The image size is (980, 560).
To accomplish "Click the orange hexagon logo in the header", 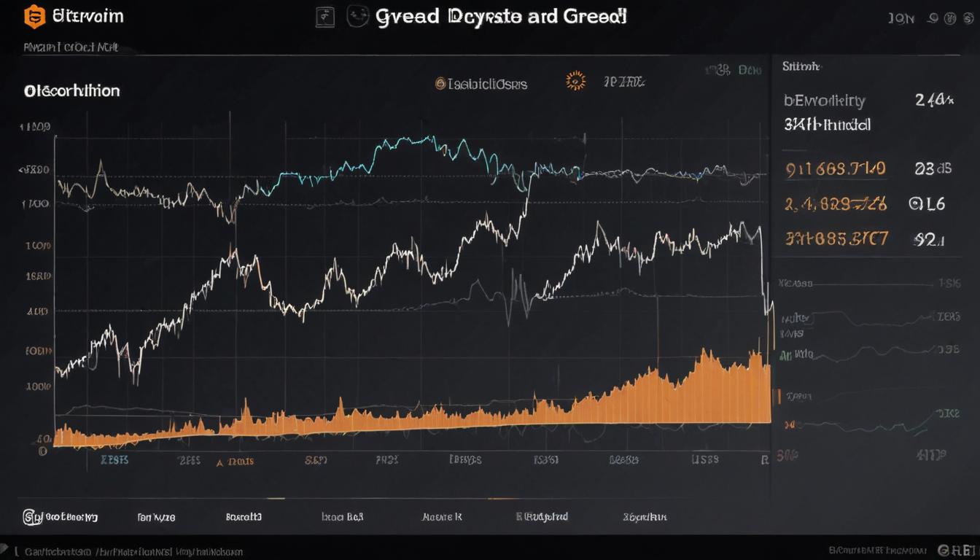I will (34, 17).
